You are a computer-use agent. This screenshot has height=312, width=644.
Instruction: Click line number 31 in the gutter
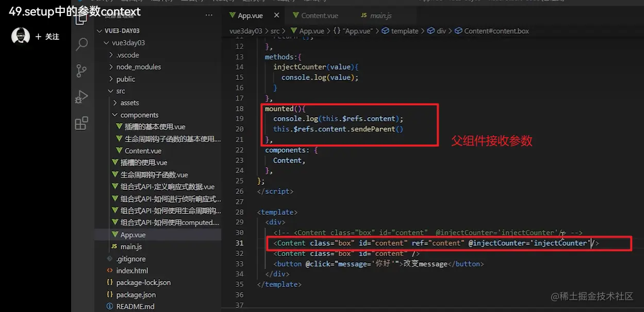(x=239, y=243)
